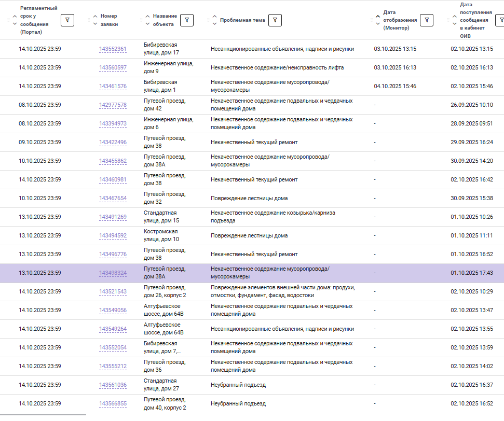Open filter for Регламентный срок column
The height and width of the screenshot is (421, 504).
[67, 20]
